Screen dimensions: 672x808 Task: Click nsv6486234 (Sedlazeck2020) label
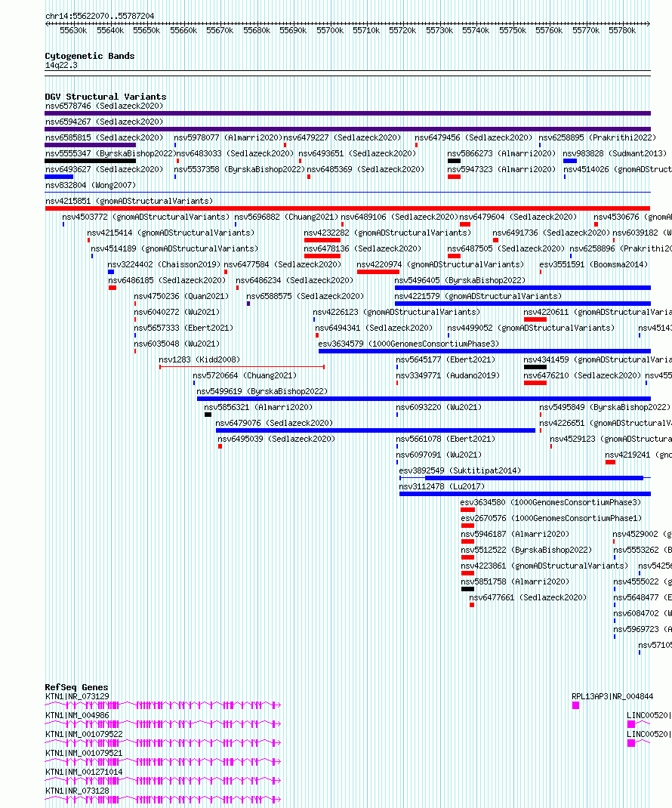(294, 281)
